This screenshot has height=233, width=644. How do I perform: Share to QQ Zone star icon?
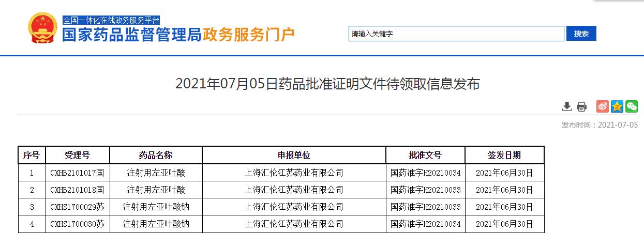click(x=617, y=106)
